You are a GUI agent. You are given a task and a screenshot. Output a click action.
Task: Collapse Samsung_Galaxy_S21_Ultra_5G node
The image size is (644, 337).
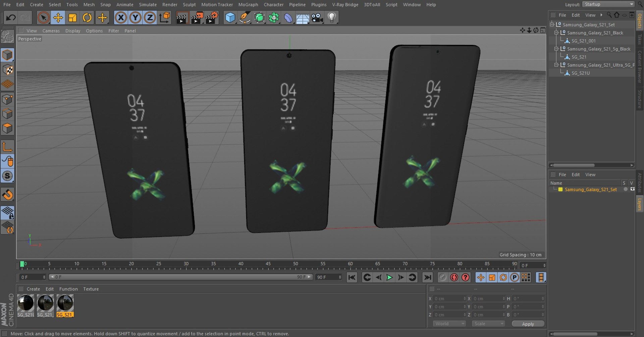[556, 65]
